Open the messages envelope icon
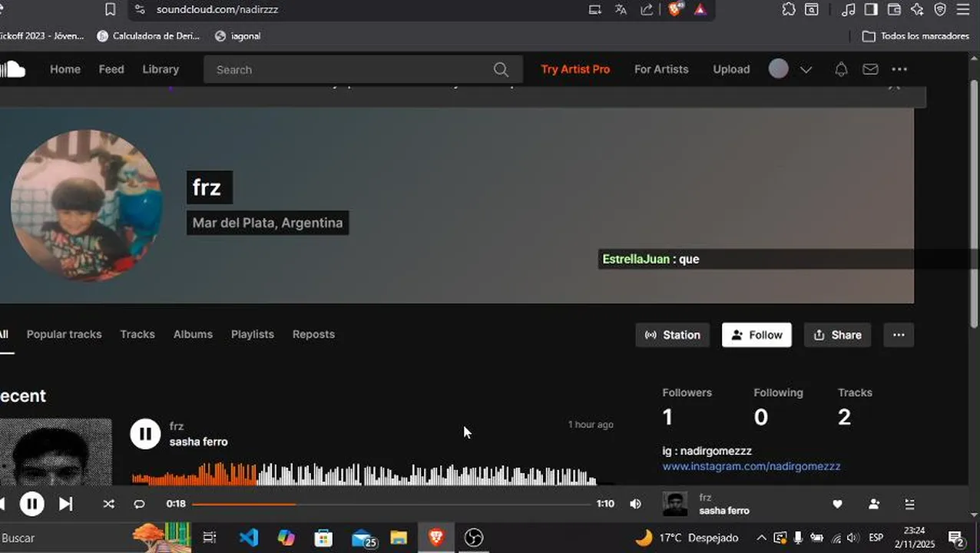Image resolution: width=980 pixels, height=553 pixels. 870,69
